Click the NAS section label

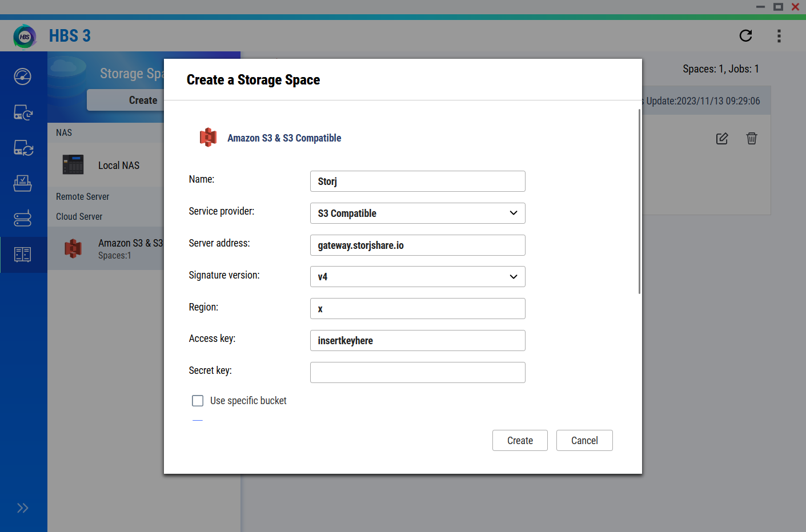point(64,132)
